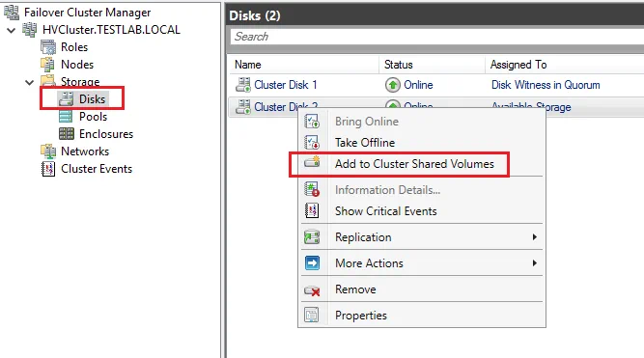Select Disks under Storage
The image size is (644, 358).
(x=92, y=99)
